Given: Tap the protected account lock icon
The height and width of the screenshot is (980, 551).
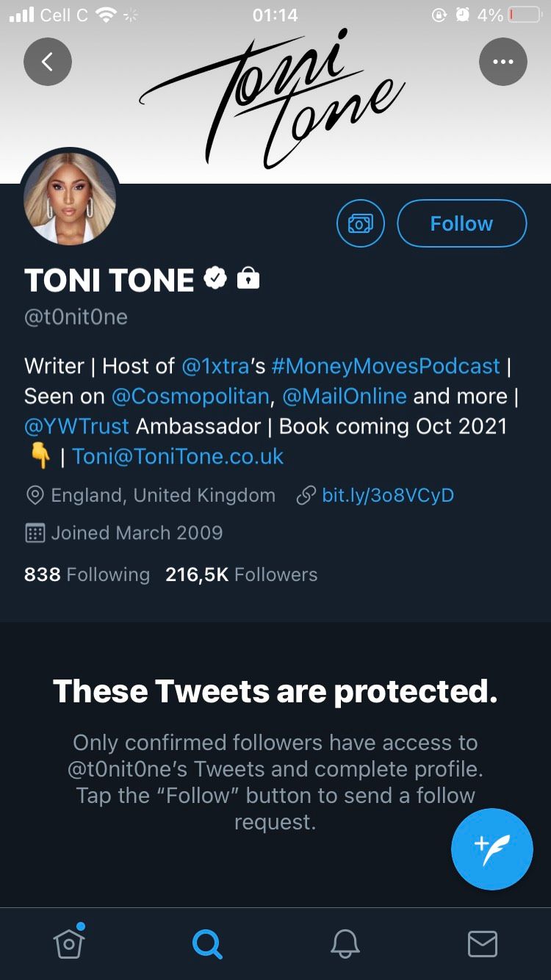Looking at the screenshot, I should coord(248,278).
